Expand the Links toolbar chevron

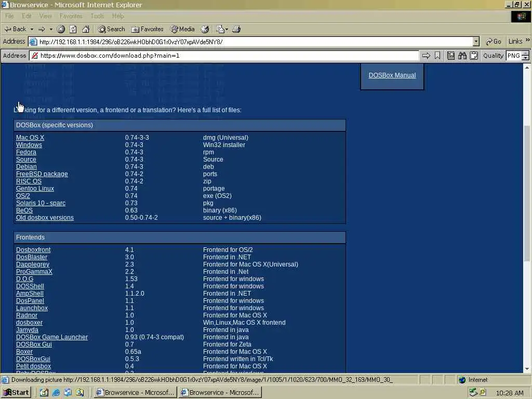pyautogui.click(x=528, y=41)
